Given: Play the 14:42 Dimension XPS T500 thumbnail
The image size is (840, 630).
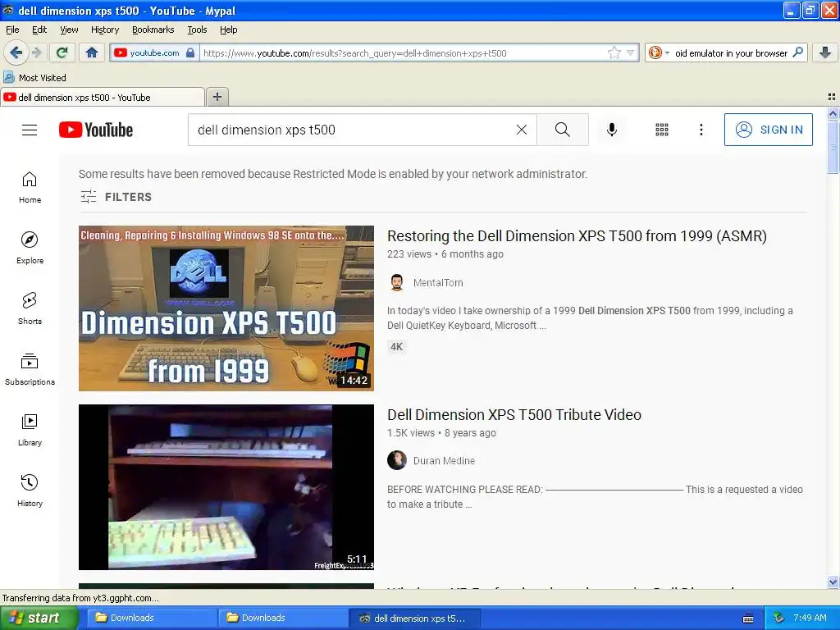Looking at the screenshot, I should [226, 308].
